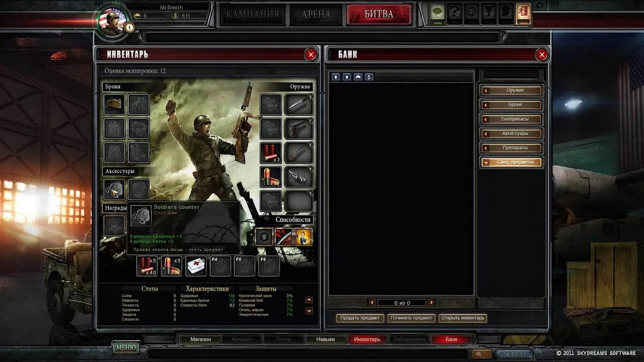
Task: Expand the Аксессуары category in Bank
Action: coord(511,134)
